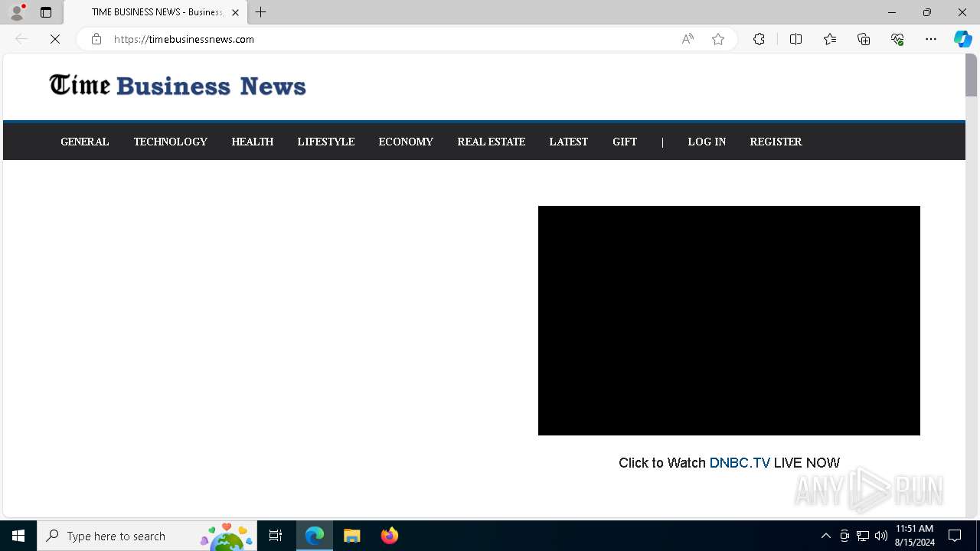
Task: Open Settings and more menu
Action: (x=931, y=39)
